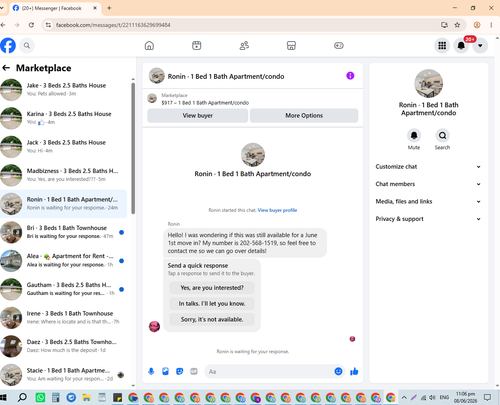Open the Gautham 3 Beds 2.5 Baths chat
The height and width of the screenshot is (405, 500).
click(x=63, y=289)
